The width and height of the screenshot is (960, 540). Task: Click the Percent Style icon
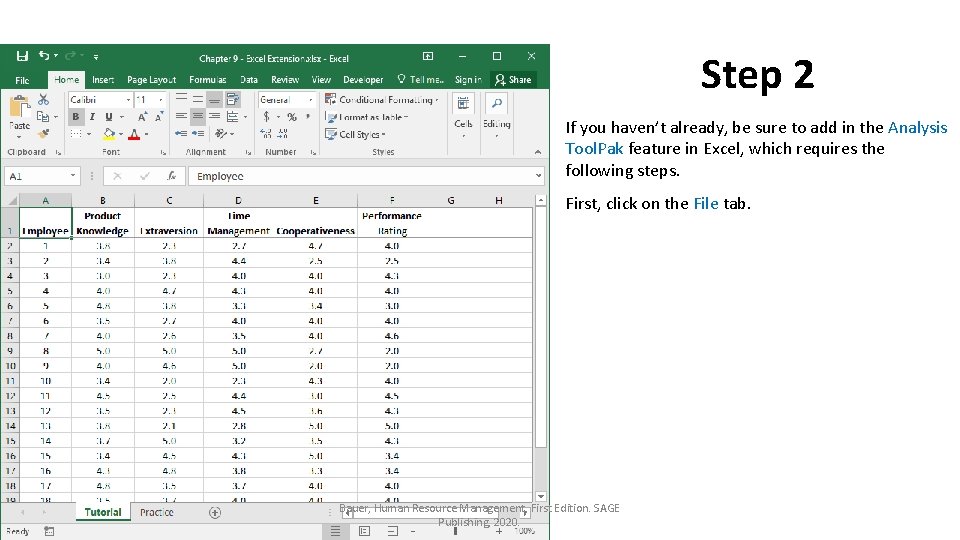(x=292, y=116)
